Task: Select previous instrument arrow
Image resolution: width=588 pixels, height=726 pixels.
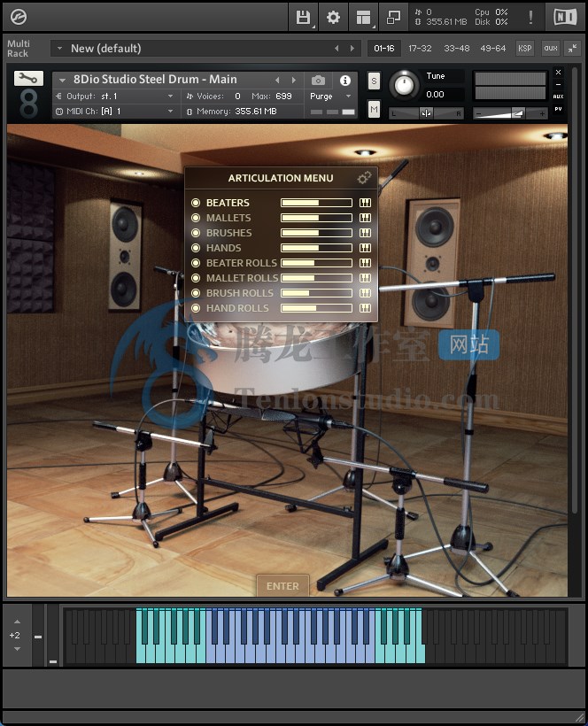Action: tap(277, 80)
